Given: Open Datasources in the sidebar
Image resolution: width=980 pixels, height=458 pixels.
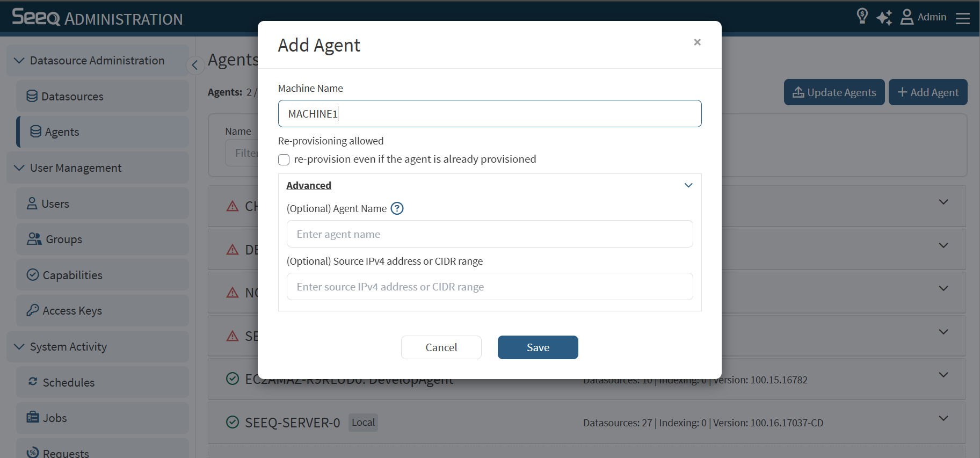Looking at the screenshot, I should point(72,97).
